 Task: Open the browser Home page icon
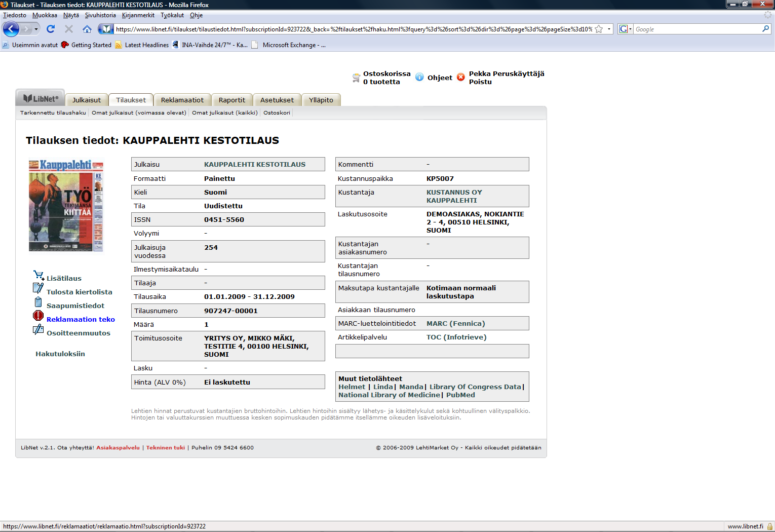coord(87,29)
